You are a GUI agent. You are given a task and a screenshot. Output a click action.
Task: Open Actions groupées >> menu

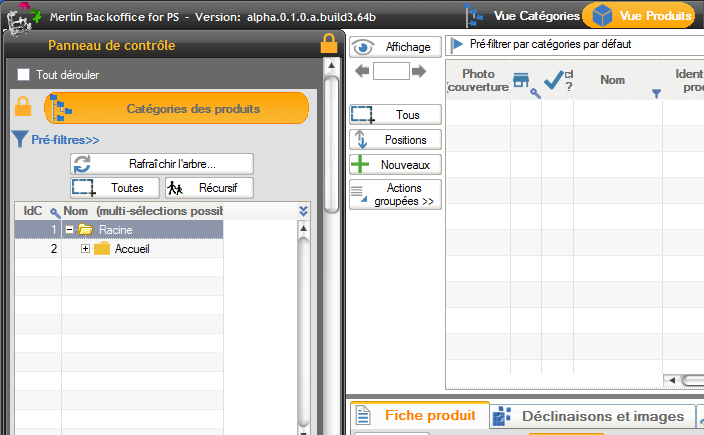(395, 194)
